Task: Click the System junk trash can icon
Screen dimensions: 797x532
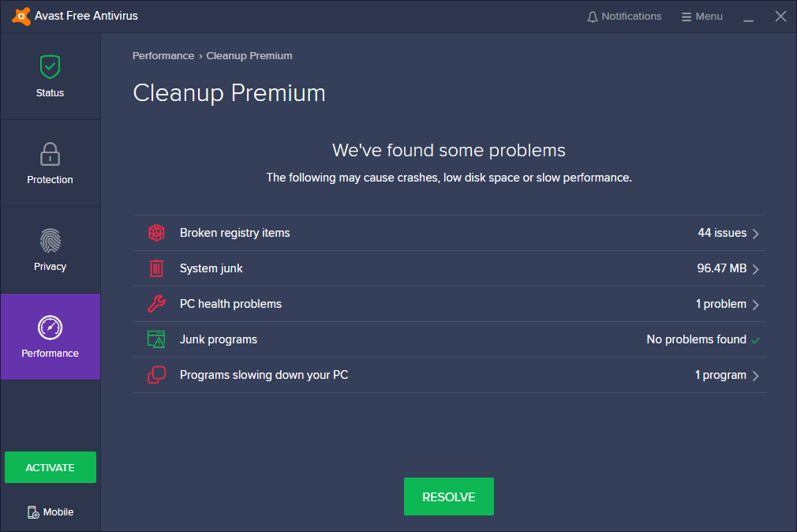Action: click(x=156, y=268)
